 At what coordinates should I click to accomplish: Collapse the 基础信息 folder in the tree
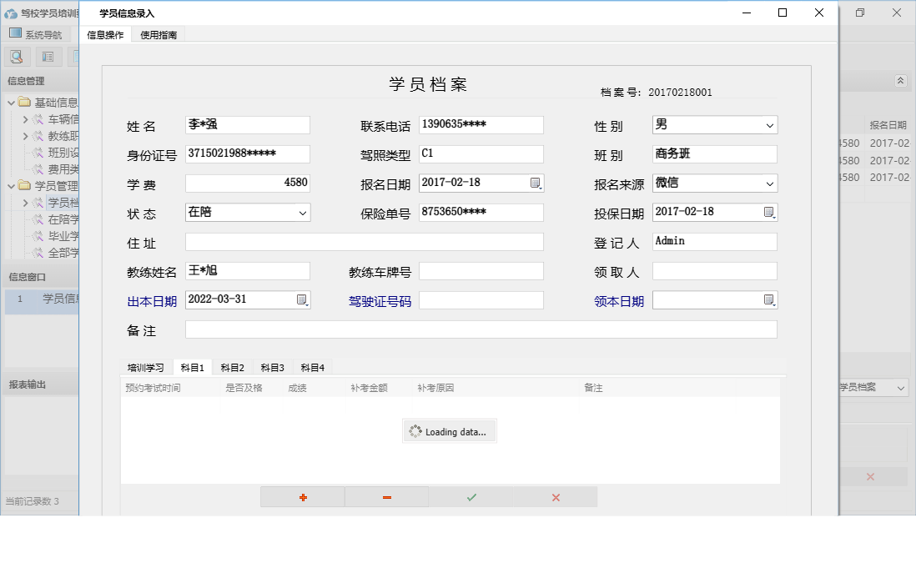tap(10, 102)
